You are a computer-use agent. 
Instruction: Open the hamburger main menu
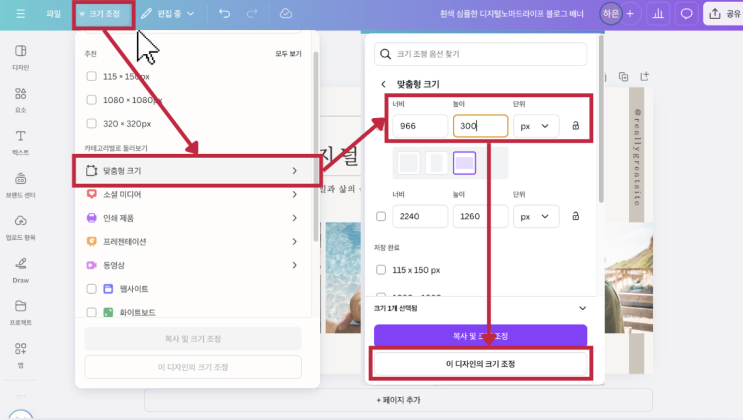[20, 14]
